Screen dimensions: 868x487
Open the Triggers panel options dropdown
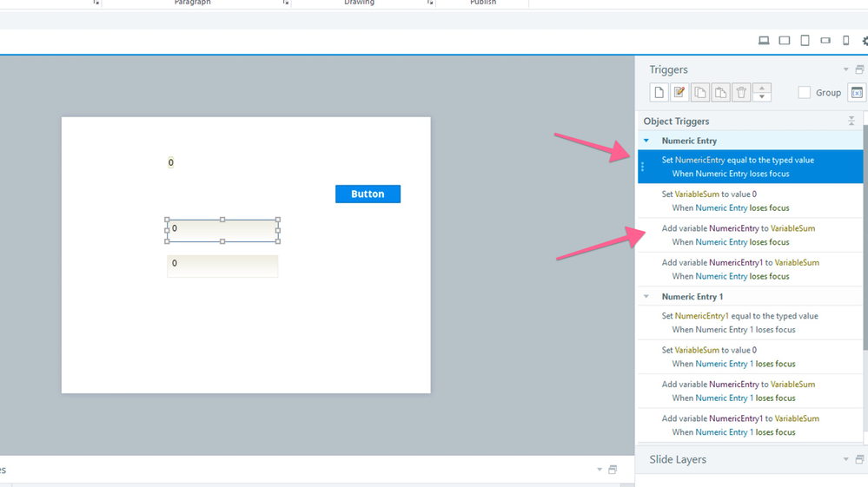(846, 69)
